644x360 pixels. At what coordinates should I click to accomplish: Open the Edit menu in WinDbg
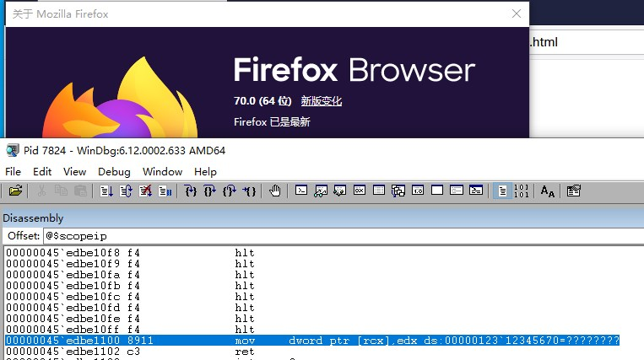[x=42, y=172]
